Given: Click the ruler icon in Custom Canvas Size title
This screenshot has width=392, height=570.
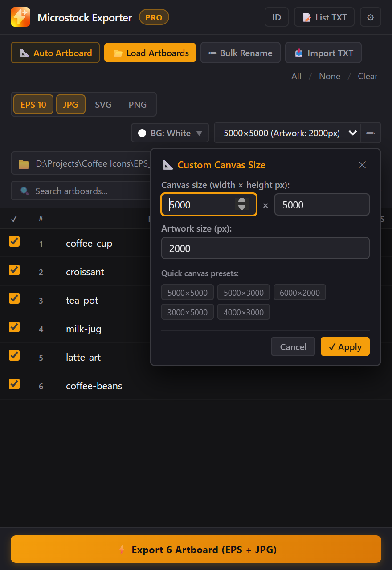Looking at the screenshot, I should [167, 165].
